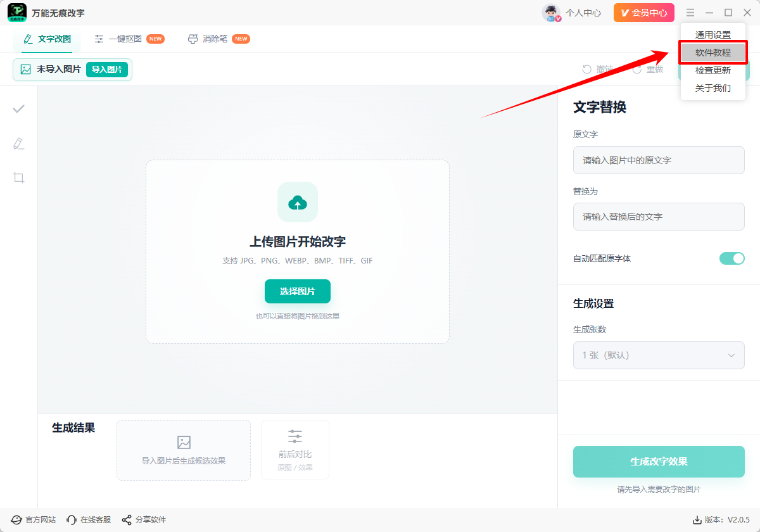Click the 导入图片 button

pyautogui.click(x=107, y=70)
